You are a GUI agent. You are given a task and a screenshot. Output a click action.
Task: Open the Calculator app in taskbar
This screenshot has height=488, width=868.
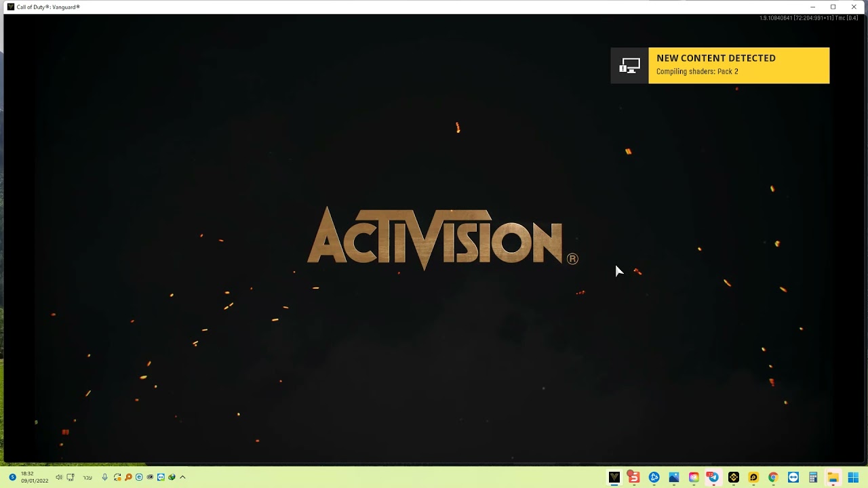click(812, 477)
